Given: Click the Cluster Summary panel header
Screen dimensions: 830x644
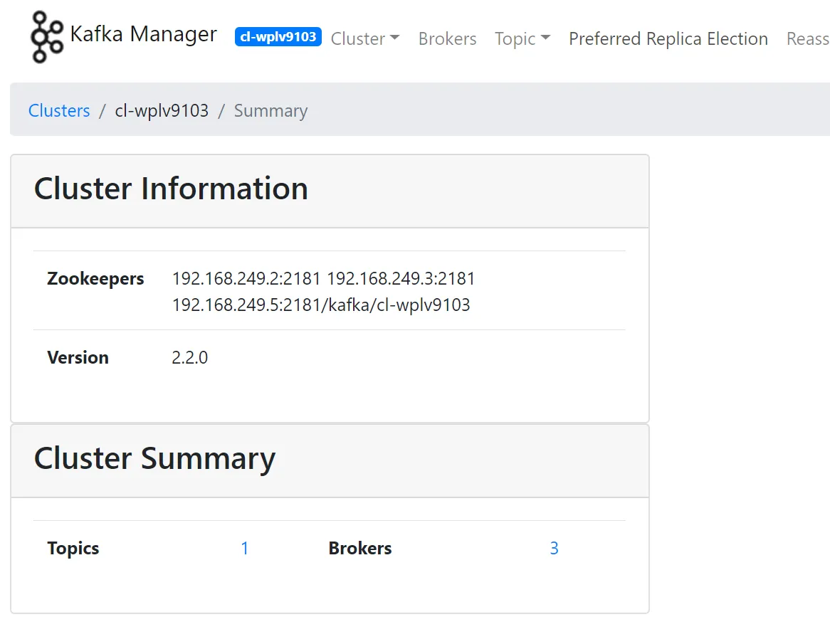Looking at the screenshot, I should 154,460.
